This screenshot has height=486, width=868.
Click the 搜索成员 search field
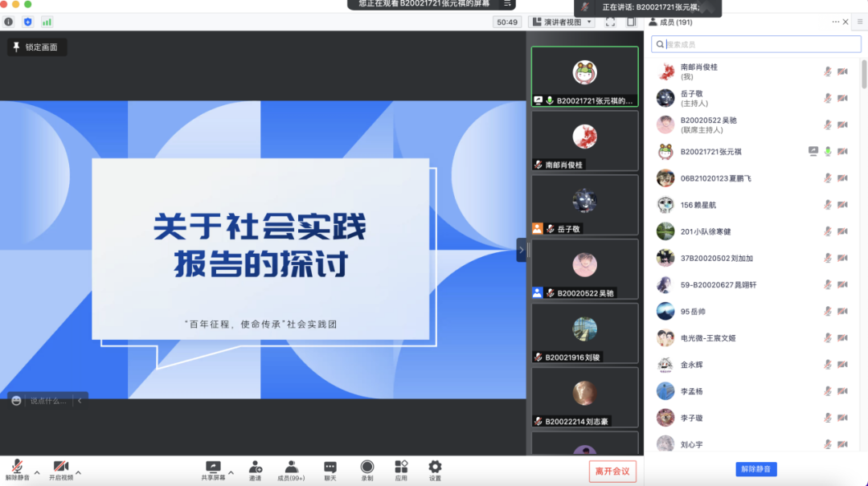755,44
